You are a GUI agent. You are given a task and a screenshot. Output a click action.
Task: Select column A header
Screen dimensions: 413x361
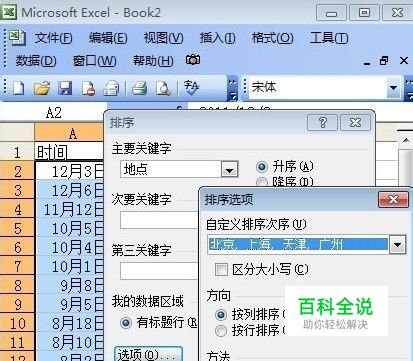(69, 134)
